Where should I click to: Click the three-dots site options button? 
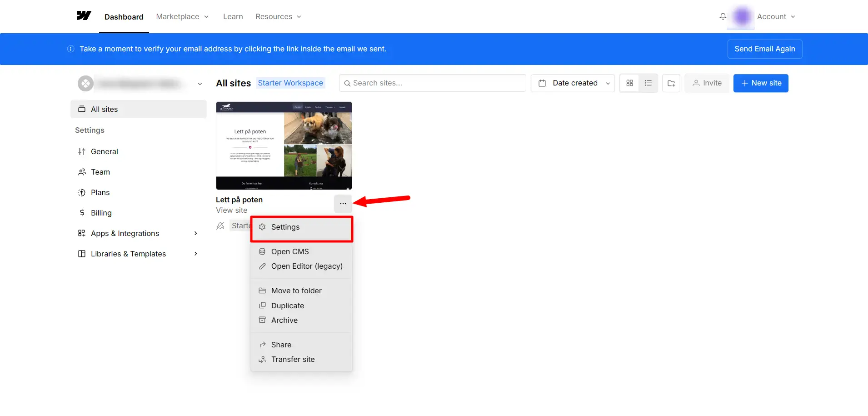(343, 204)
